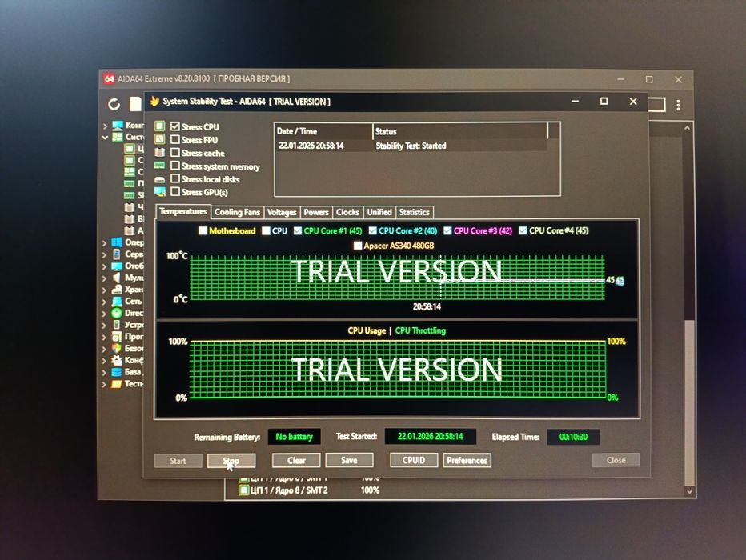The height and width of the screenshot is (560, 746).
Task: Expand the DirectX tree node arrow
Action: pos(105,314)
